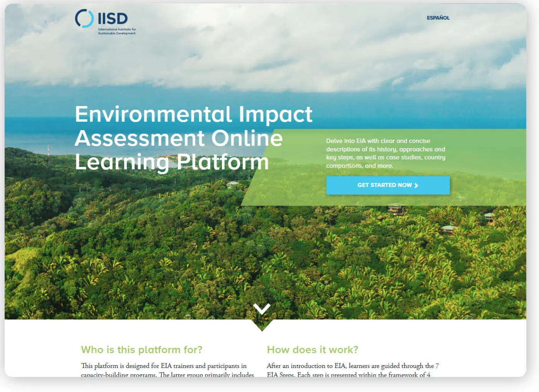This screenshot has height=392, width=539.
Task: Click the arrow icon inside GET STARTED NOW
Action: coord(416,185)
